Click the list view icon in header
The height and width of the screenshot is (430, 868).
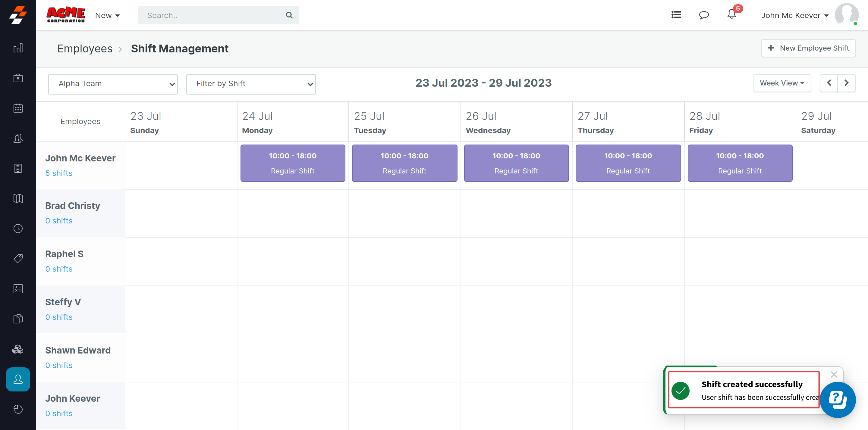[x=676, y=15]
